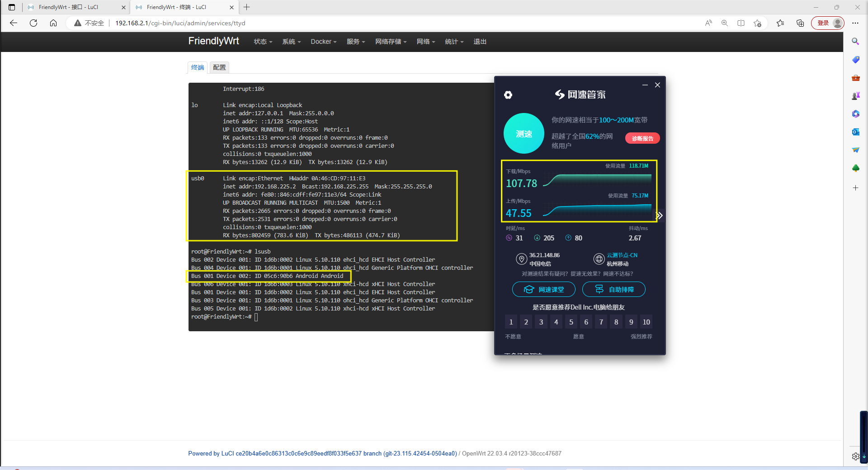
Task: Expand the Docker dropdown menu
Action: 323,42
